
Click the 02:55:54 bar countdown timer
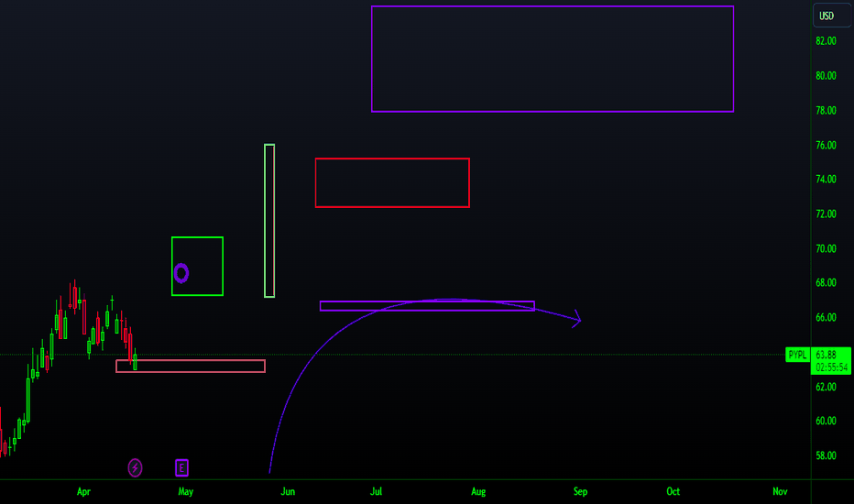click(832, 367)
